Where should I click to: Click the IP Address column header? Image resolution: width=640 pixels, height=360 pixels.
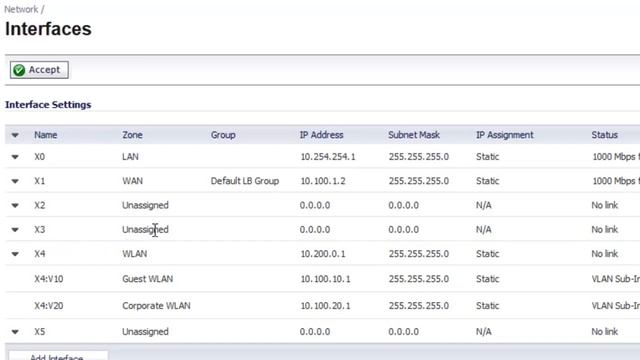coord(321,135)
